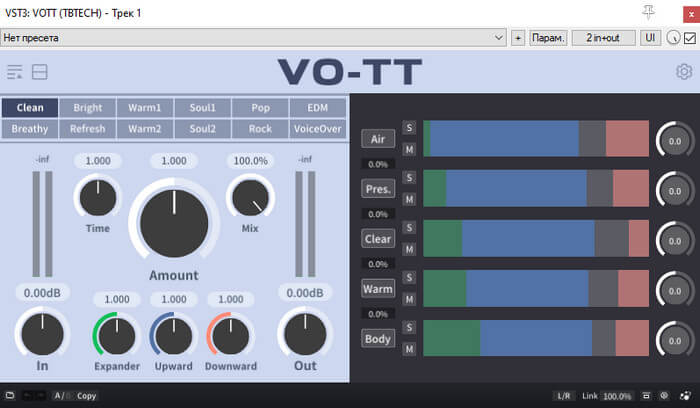This screenshot has width=700, height=408.
Task: Open the VO-TT settings gear
Action: coord(684,72)
